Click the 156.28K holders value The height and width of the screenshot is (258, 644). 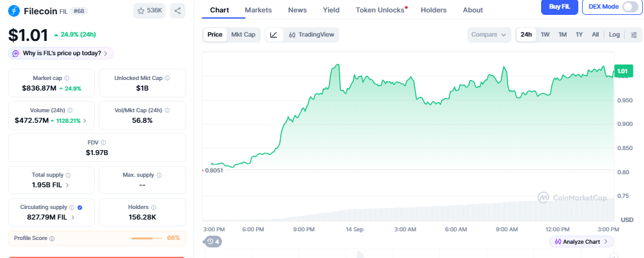click(x=142, y=217)
